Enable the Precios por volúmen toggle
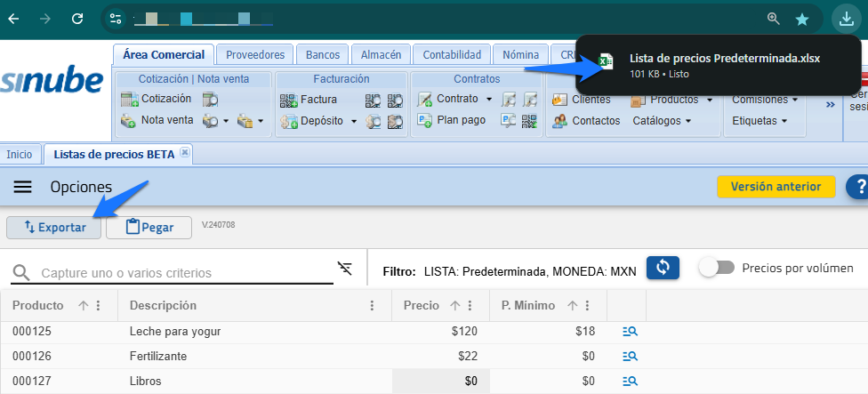 point(716,268)
